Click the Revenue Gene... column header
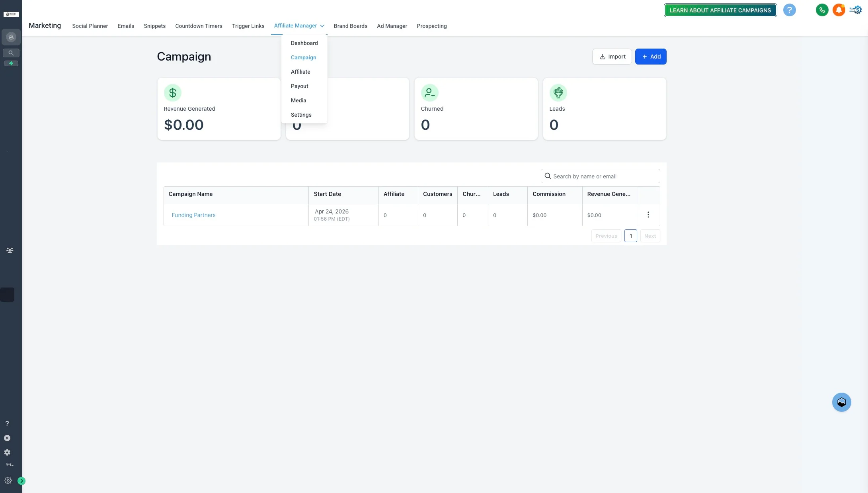The image size is (868, 493). click(609, 195)
